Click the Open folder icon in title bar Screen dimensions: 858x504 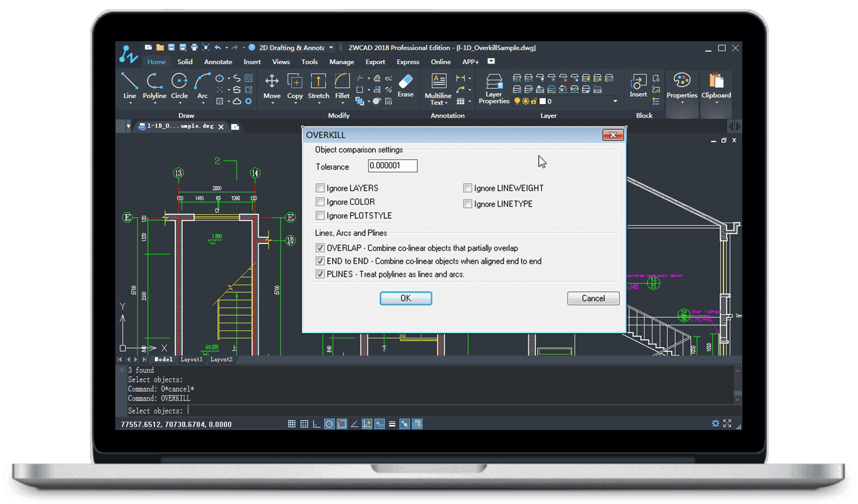point(160,48)
